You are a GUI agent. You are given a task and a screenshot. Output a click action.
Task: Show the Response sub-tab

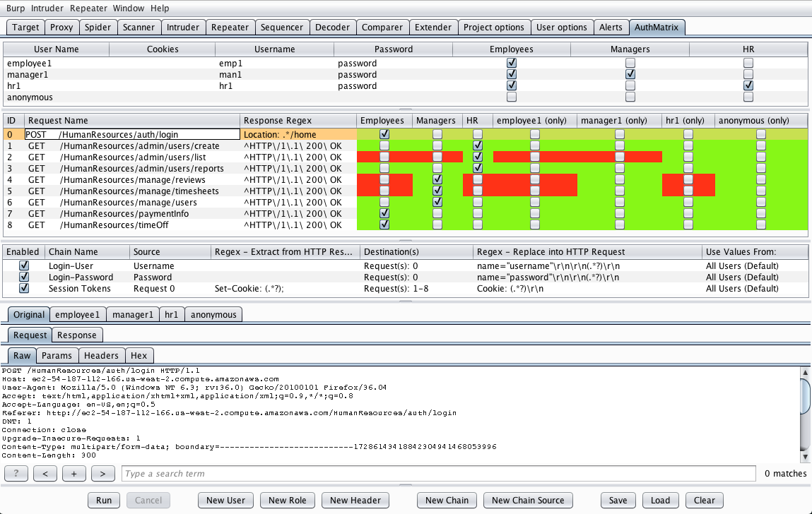point(76,335)
